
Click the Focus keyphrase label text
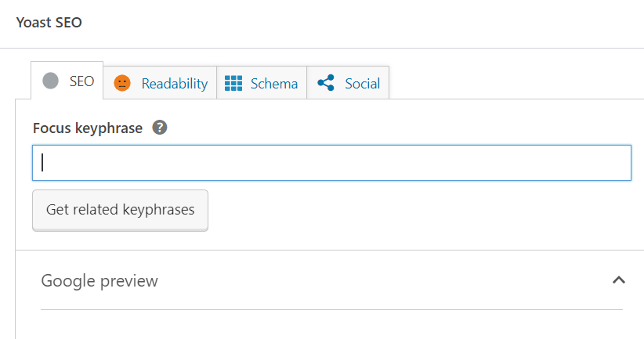tap(88, 128)
